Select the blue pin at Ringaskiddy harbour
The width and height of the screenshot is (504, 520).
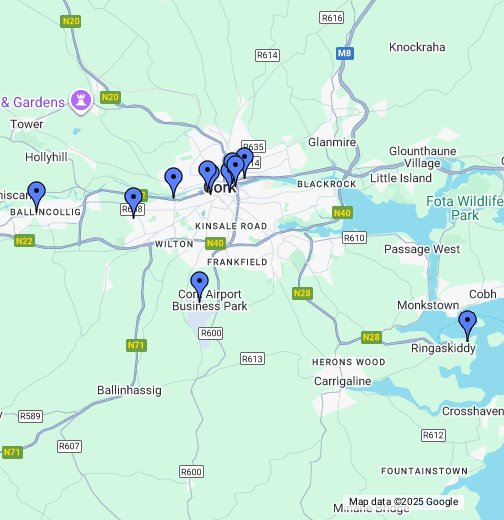(x=467, y=325)
